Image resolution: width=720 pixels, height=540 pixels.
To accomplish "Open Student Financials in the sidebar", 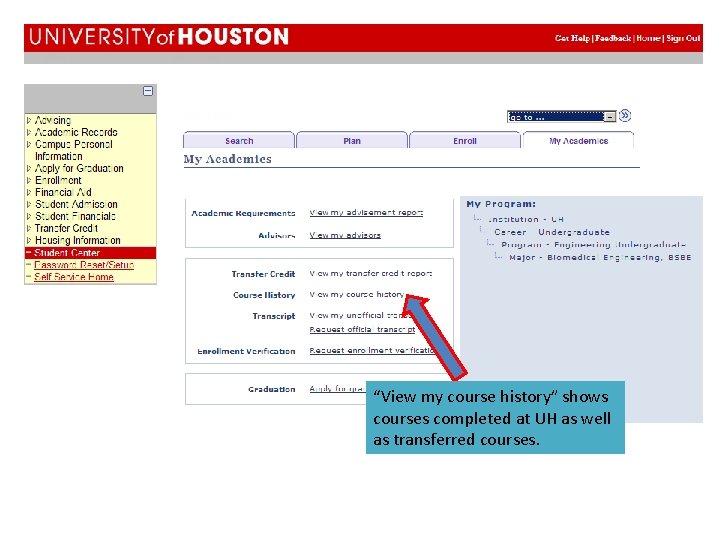I will (x=75, y=216).
